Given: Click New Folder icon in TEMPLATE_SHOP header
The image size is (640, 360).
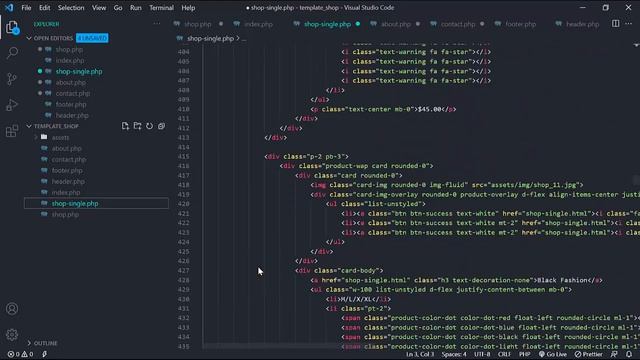Looking at the screenshot, I should click(138, 126).
